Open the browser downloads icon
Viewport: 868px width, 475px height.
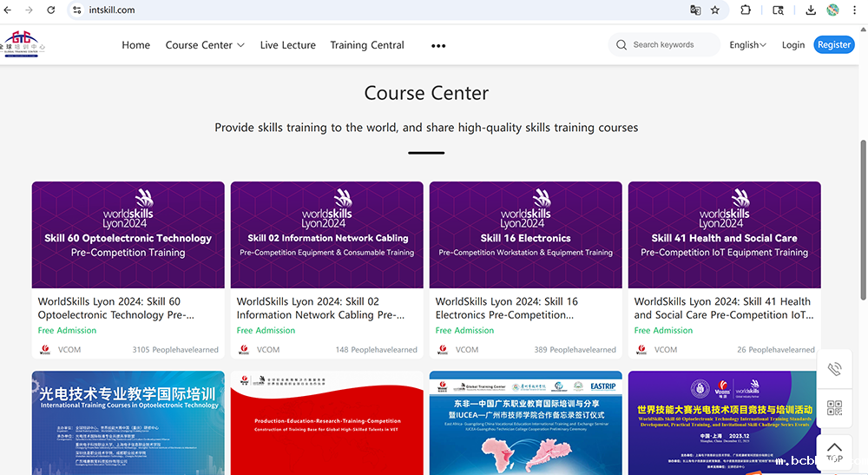811,10
